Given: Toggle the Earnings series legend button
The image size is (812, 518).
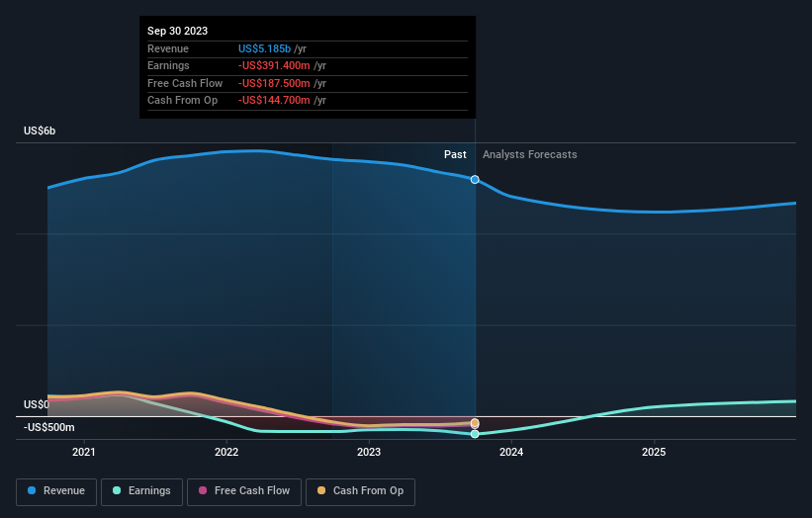Looking at the screenshot, I should click(141, 491).
